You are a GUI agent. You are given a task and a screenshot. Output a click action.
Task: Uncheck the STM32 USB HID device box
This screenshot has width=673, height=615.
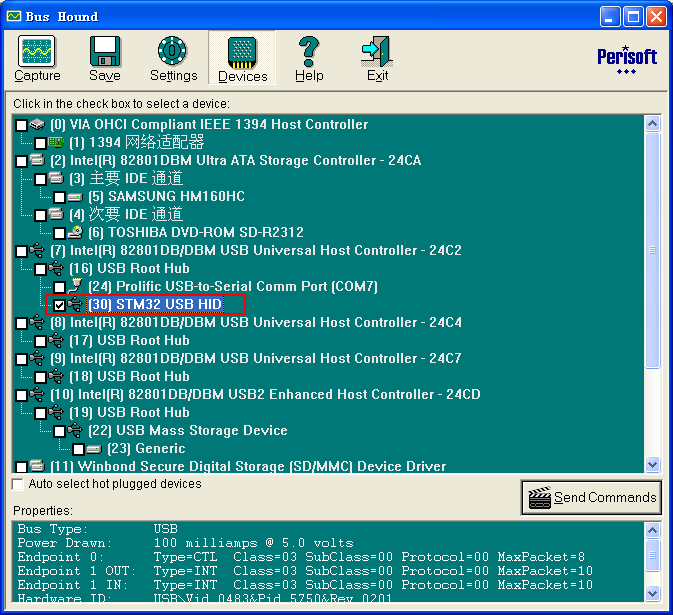[x=59, y=305]
